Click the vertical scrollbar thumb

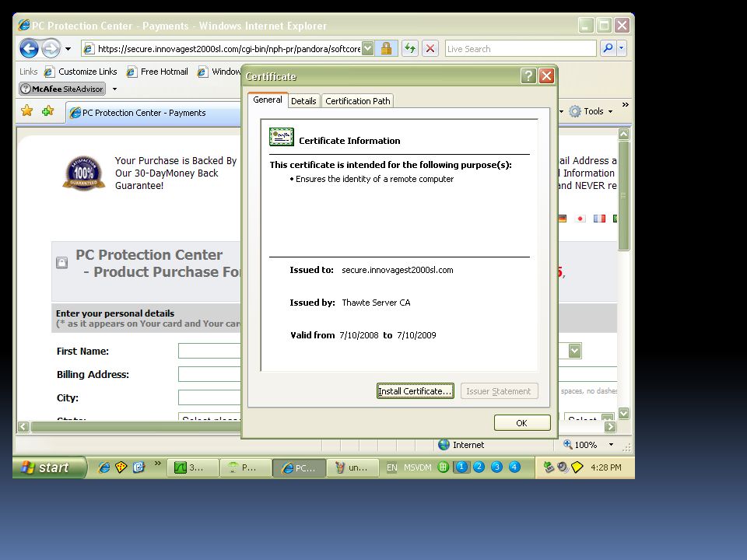(x=623, y=195)
